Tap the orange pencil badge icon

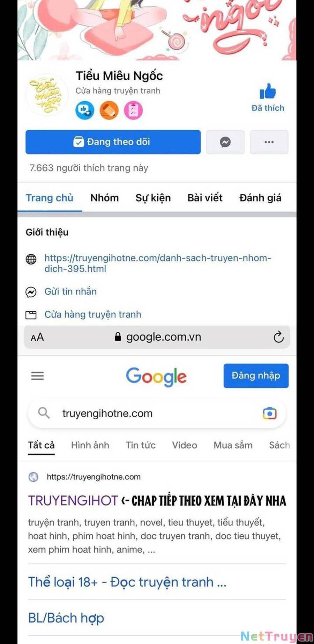click(109, 110)
